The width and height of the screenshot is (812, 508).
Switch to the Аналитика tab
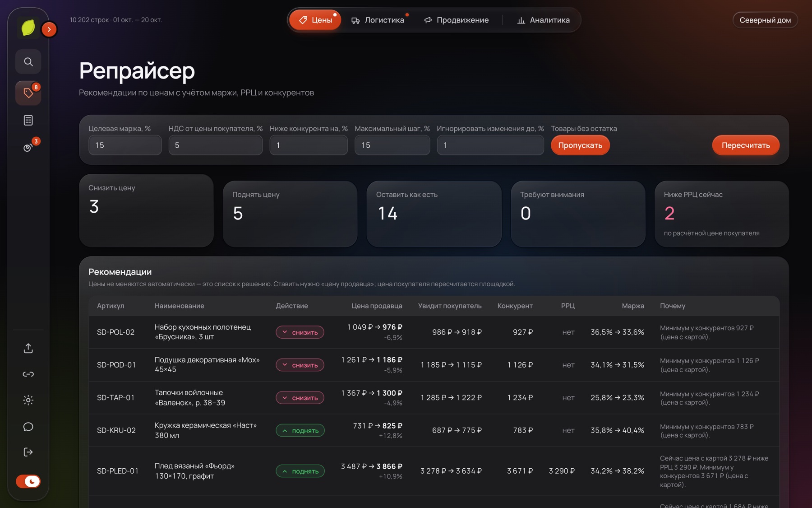coord(543,20)
